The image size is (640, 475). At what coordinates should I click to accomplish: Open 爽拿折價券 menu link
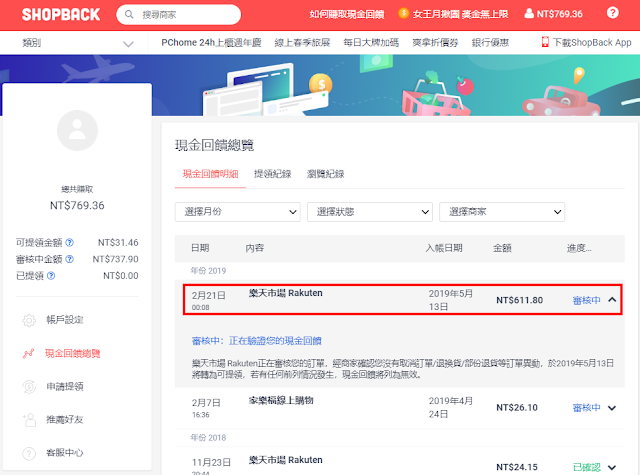click(435, 42)
